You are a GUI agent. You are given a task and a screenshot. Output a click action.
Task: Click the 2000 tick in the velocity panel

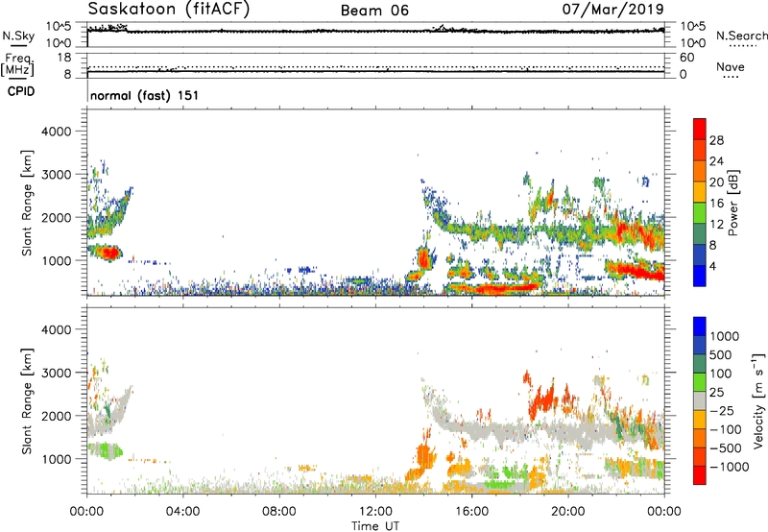[57, 416]
